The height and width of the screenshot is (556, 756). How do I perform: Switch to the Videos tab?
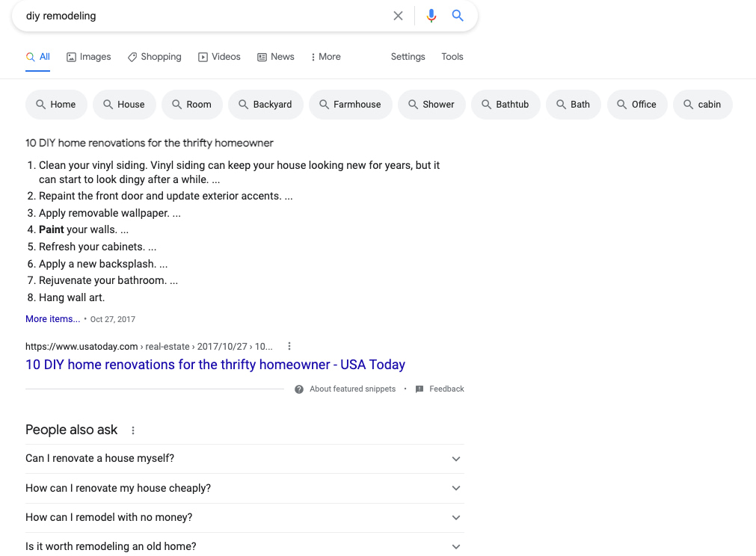219,57
